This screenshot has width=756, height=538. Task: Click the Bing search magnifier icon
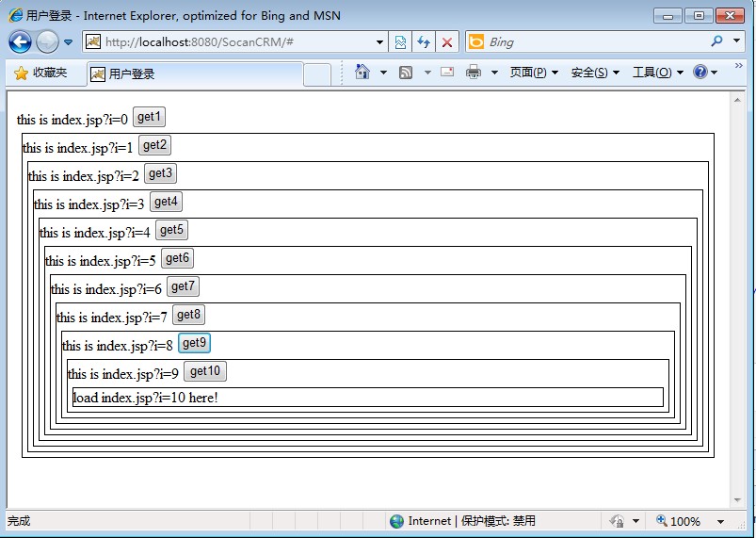click(x=717, y=41)
